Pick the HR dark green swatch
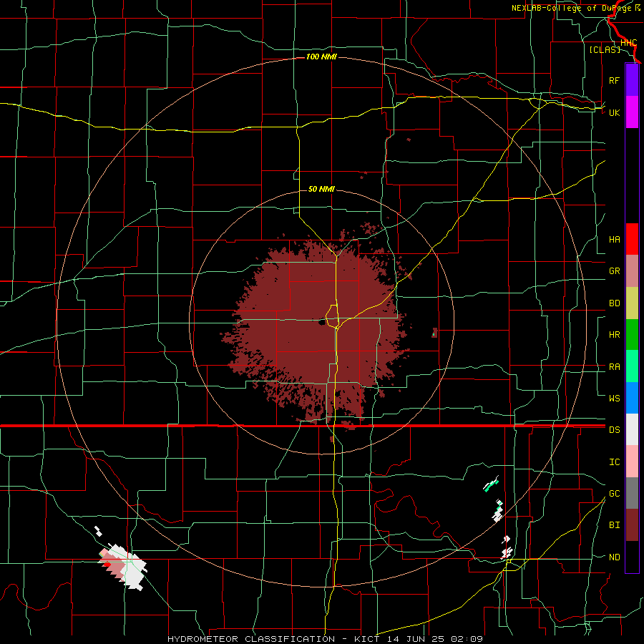This screenshot has height=644, width=644. [x=632, y=335]
